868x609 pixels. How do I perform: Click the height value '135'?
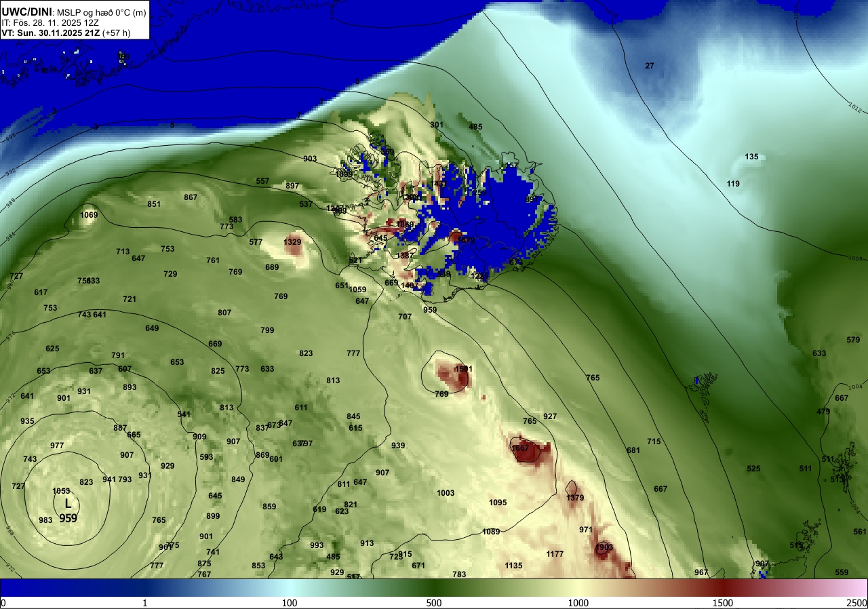pos(751,157)
